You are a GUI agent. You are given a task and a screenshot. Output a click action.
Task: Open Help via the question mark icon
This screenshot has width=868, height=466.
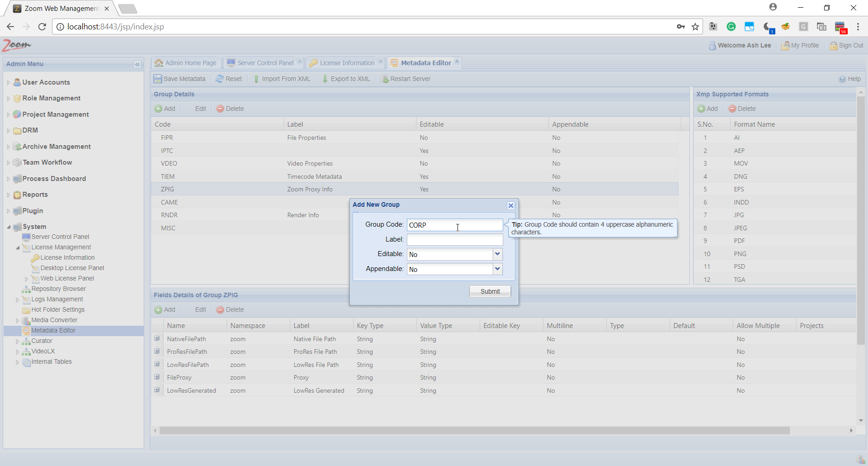(842, 79)
